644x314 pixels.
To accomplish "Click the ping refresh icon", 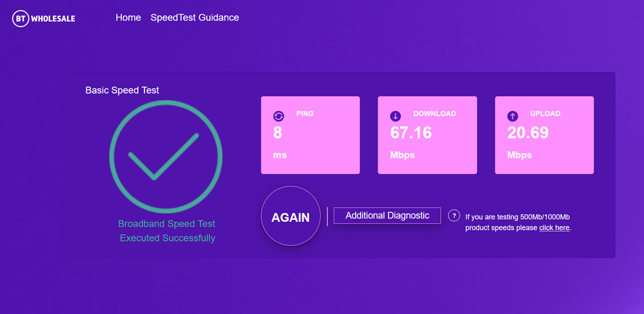I will point(278,116).
